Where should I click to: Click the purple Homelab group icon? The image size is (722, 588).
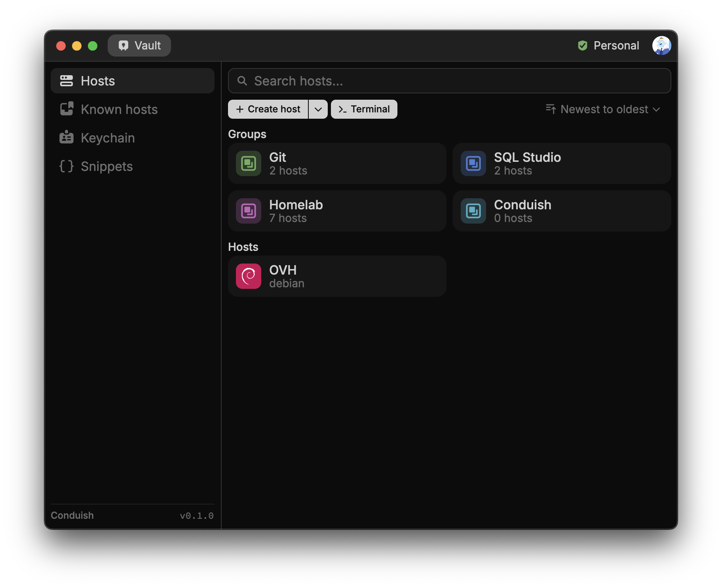pyautogui.click(x=249, y=211)
